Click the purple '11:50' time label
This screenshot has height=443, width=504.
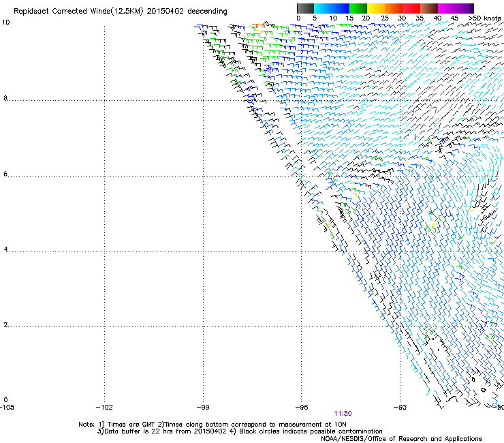[x=343, y=414]
